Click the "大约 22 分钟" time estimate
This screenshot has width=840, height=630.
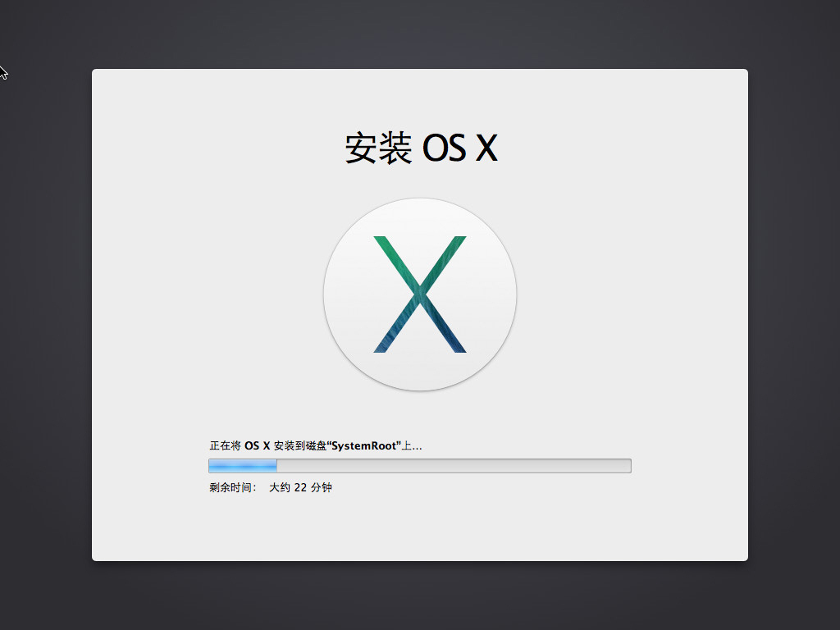click(300, 487)
